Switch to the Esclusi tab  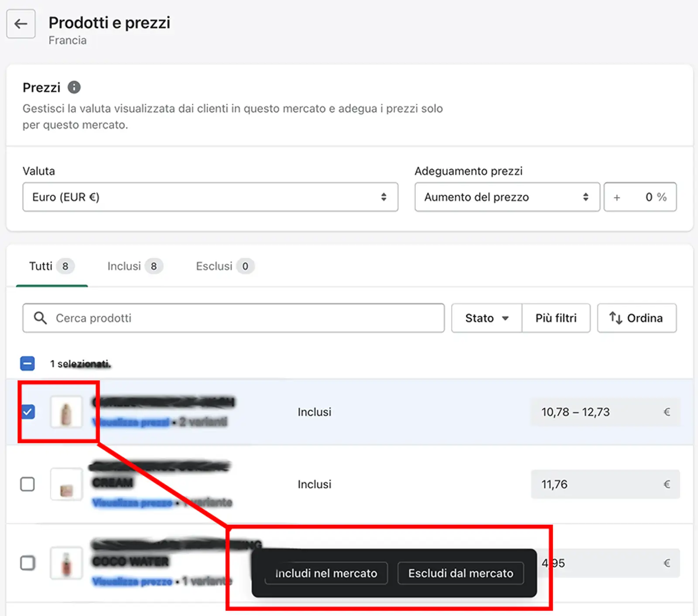coord(224,266)
